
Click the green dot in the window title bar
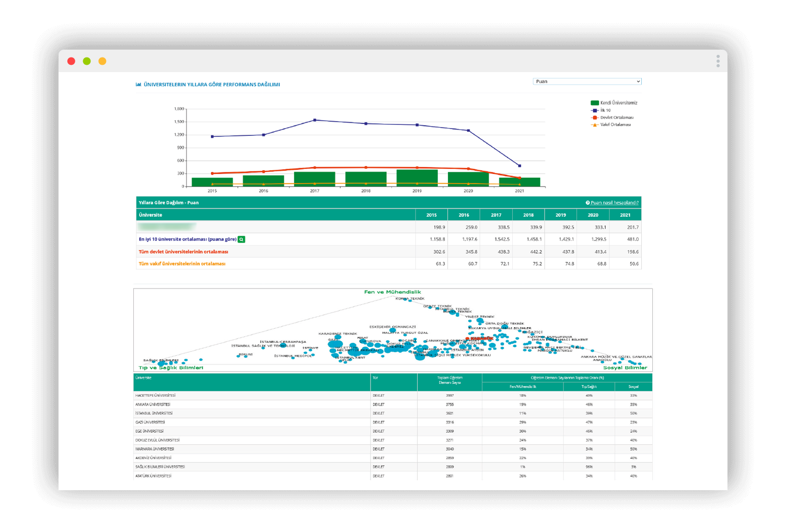pos(87,61)
